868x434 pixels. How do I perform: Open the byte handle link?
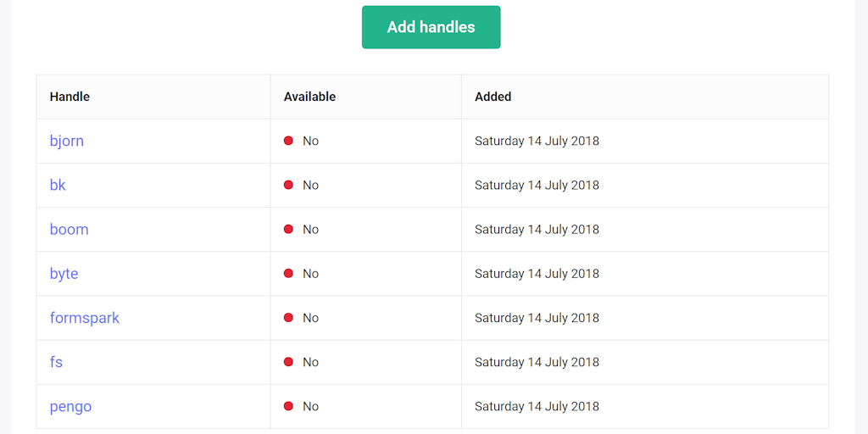pyautogui.click(x=64, y=274)
